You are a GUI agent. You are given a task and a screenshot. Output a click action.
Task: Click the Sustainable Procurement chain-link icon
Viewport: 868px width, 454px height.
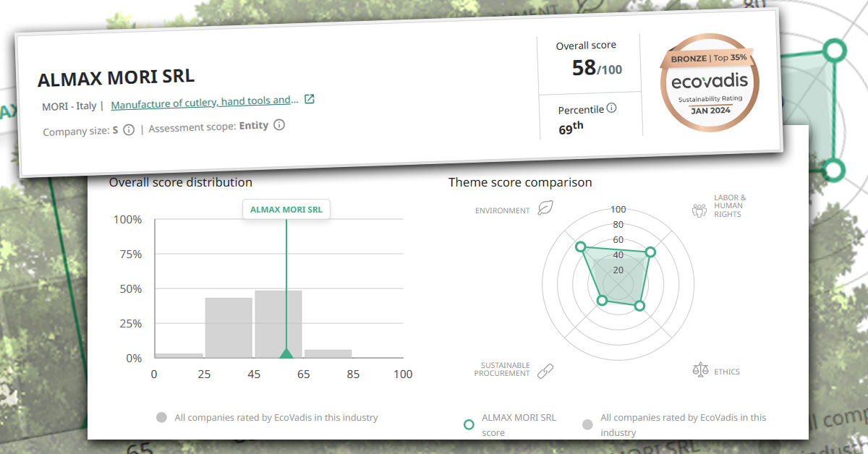pos(545,371)
